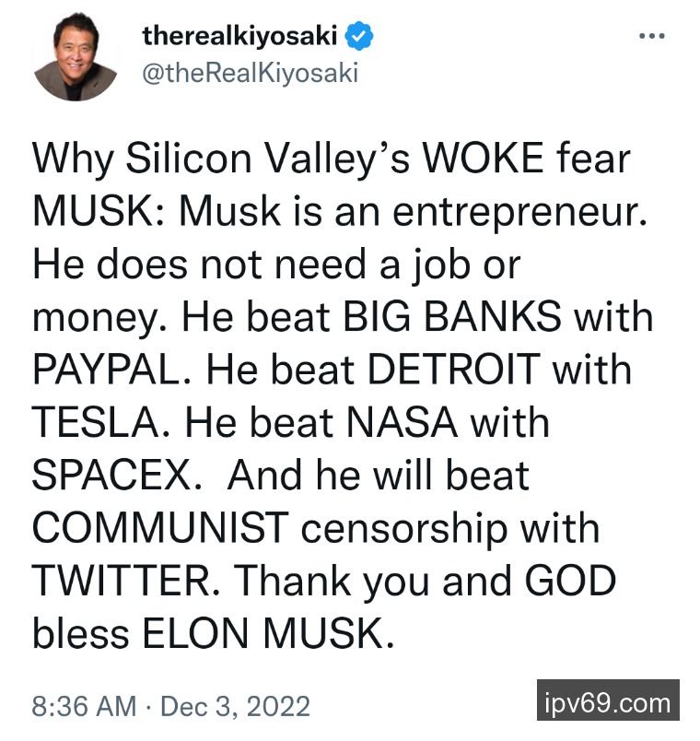Click the blue verified checkmark badge
Screen dimensions: 700x741
[x=360, y=37]
